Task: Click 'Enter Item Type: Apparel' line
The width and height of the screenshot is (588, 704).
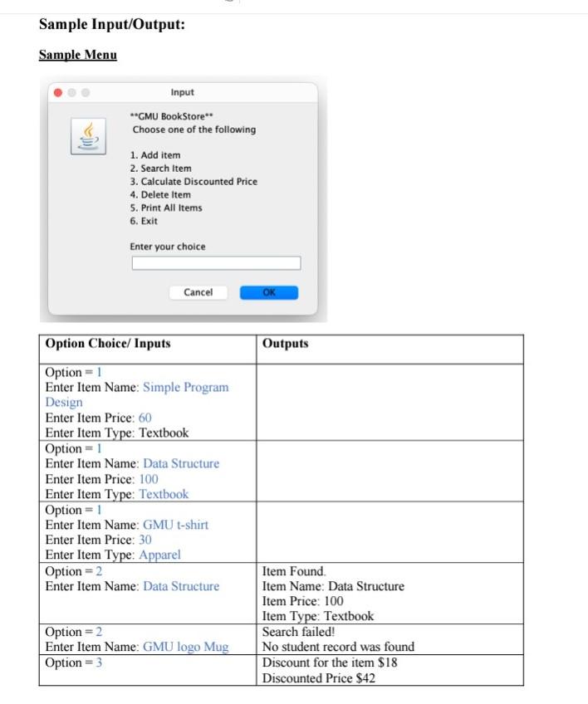Action: point(113,555)
